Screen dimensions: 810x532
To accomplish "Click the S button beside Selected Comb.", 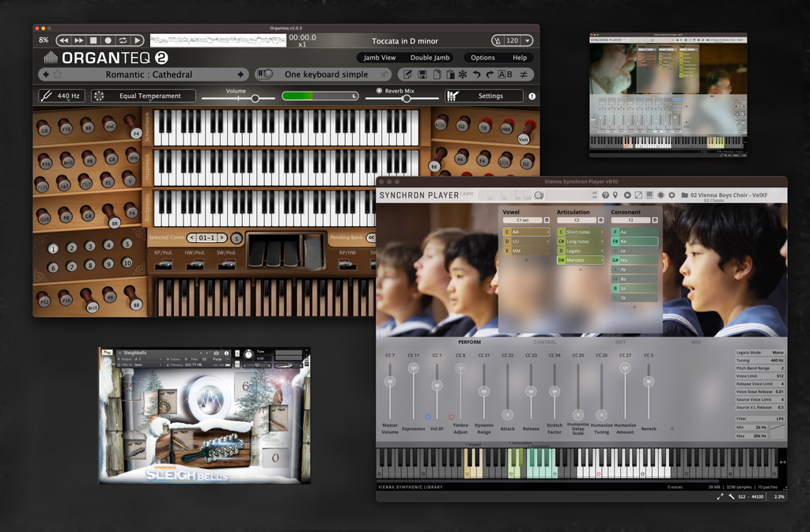I will coord(236,238).
